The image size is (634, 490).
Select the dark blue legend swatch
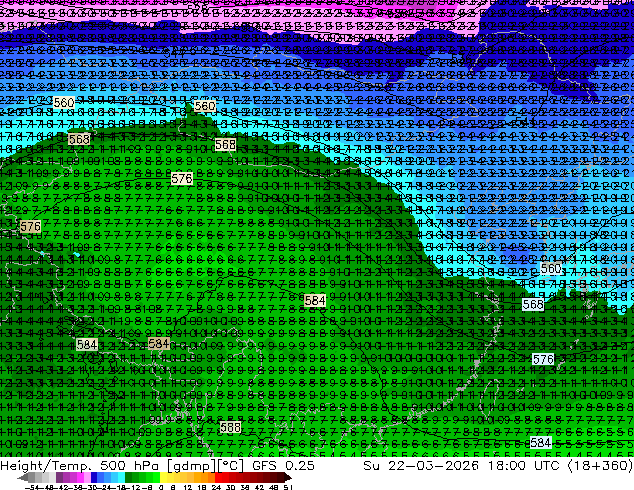click(x=94, y=478)
